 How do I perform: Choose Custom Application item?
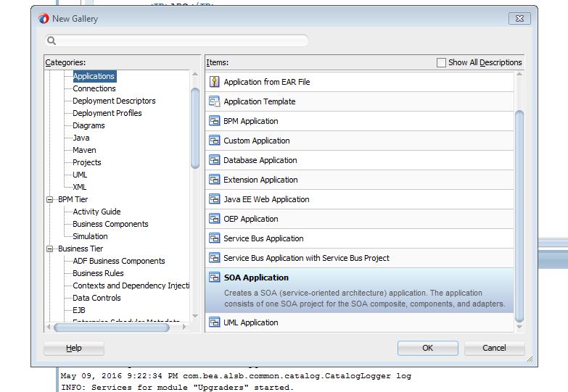pyautogui.click(x=359, y=141)
